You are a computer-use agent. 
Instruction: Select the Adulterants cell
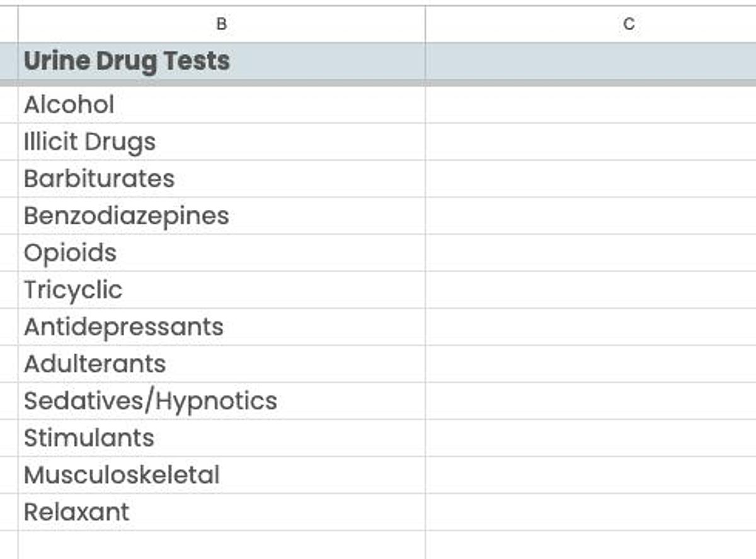click(x=220, y=364)
